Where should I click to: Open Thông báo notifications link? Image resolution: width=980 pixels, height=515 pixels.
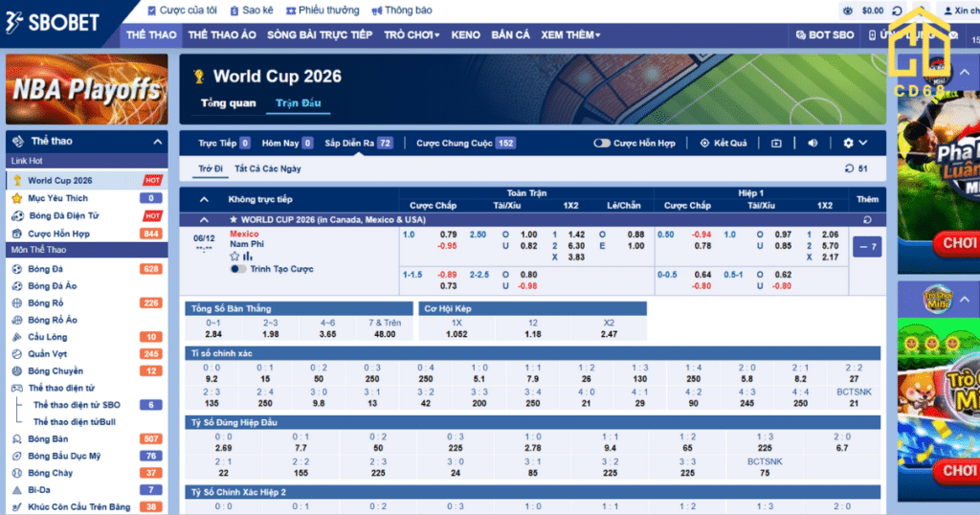click(x=402, y=11)
